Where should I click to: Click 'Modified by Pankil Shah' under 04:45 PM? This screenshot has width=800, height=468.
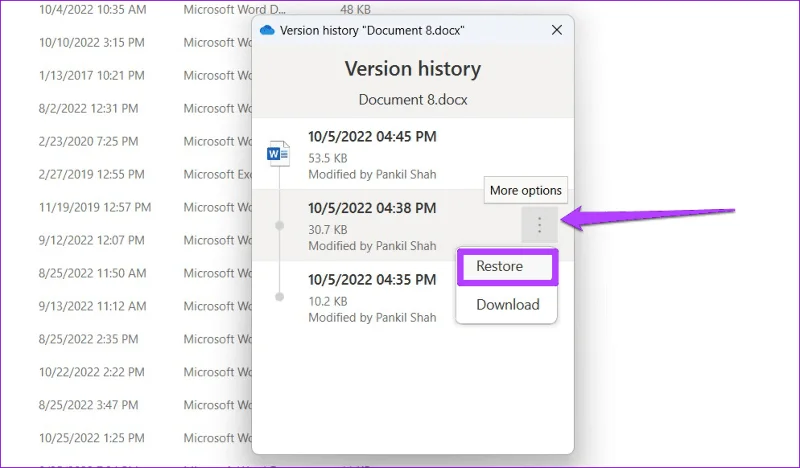point(372,175)
